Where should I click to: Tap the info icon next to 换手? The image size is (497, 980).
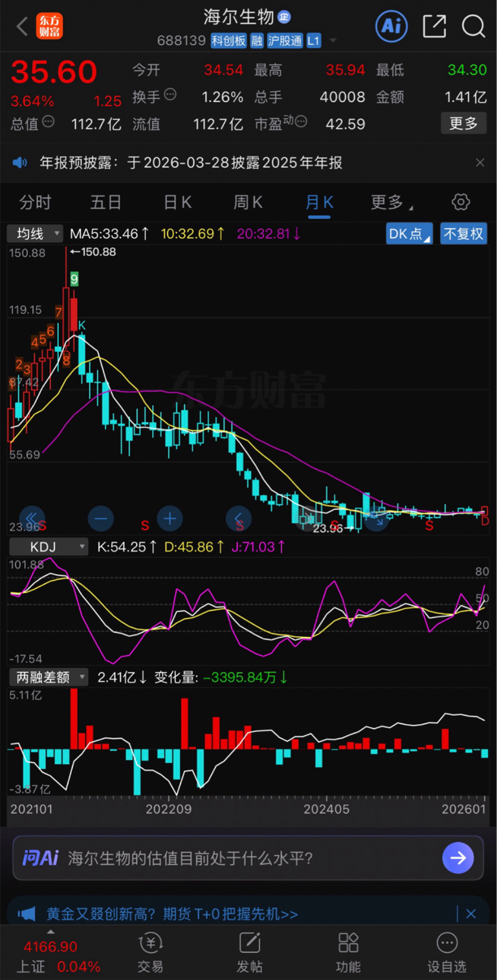point(170,95)
